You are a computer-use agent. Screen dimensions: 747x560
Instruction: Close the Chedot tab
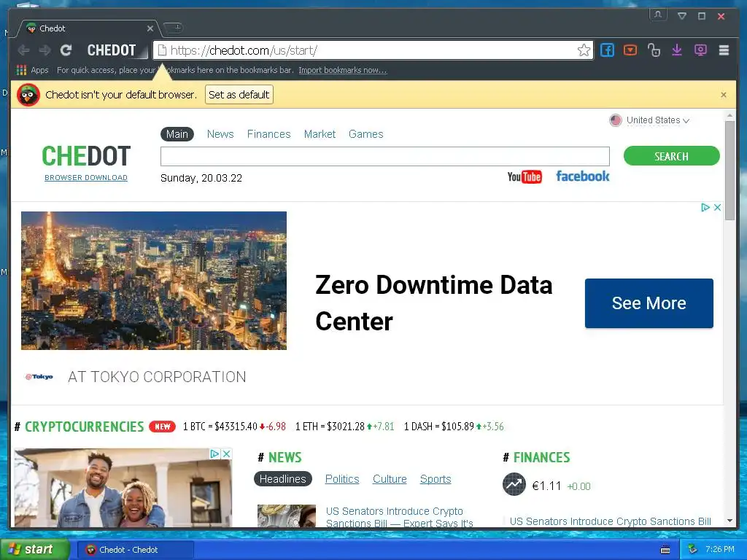pos(150,28)
